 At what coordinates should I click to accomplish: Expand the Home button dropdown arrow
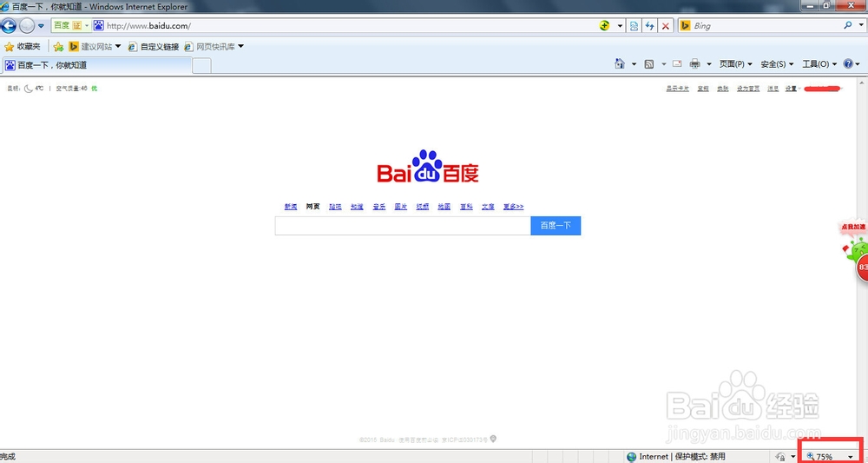click(635, 65)
